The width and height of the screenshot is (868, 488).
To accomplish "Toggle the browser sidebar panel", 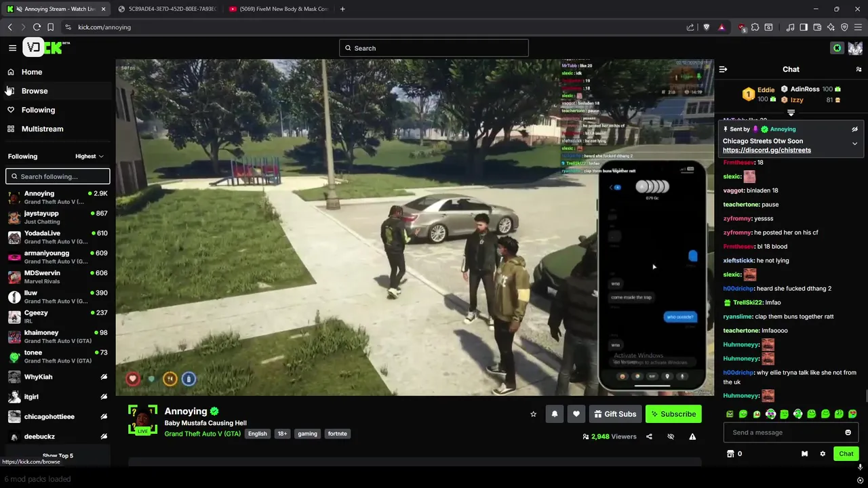I will (804, 27).
